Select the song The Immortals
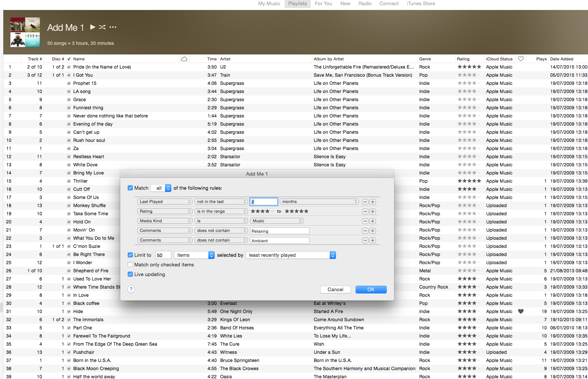This screenshot has width=588, height=379. (88, 320)
